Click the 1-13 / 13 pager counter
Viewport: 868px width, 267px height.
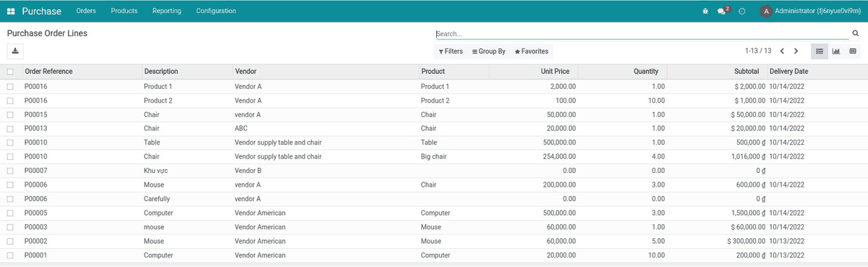tap(758, 51)
